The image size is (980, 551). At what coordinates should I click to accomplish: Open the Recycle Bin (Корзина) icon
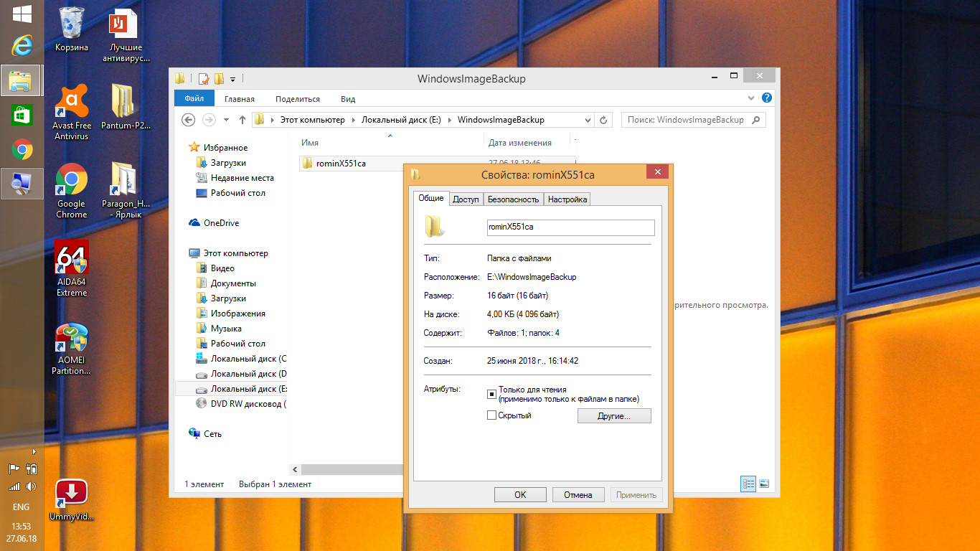coord(72,24)
